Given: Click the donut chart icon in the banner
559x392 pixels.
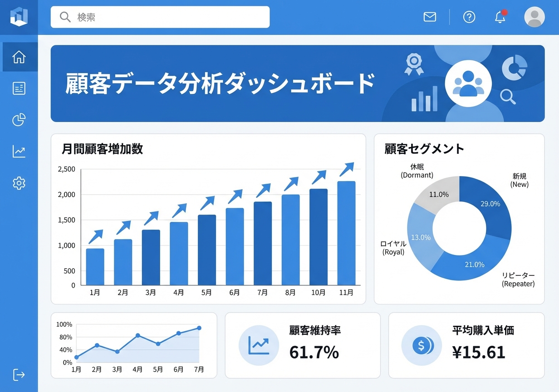Looking at the screenshot, I should 514,67.
